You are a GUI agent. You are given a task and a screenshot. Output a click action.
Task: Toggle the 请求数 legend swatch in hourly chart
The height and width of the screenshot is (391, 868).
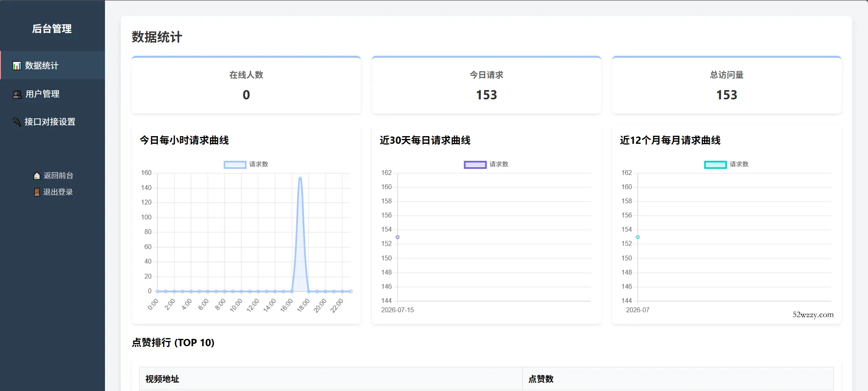click(x=235, y=165)
